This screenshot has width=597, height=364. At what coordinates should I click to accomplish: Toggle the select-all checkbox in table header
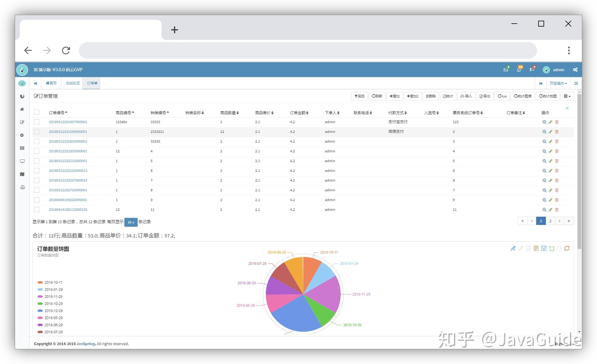tap(37, 112)
